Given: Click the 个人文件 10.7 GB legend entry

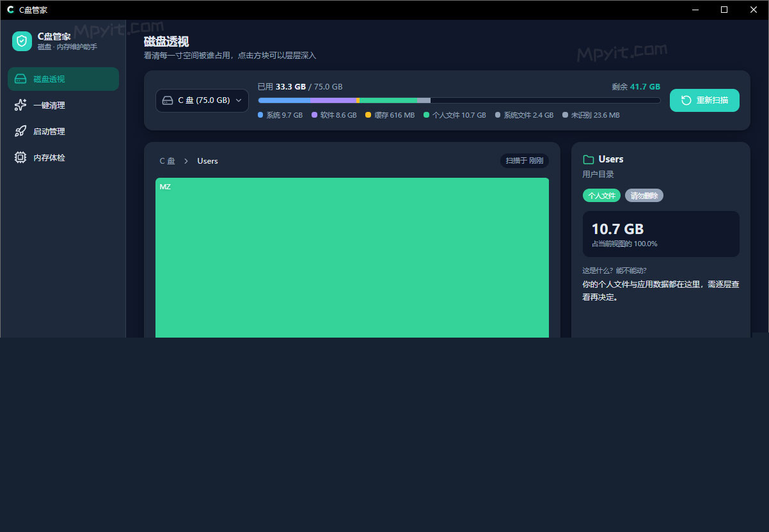Looking at the screenshot, I should coord(455,116).
